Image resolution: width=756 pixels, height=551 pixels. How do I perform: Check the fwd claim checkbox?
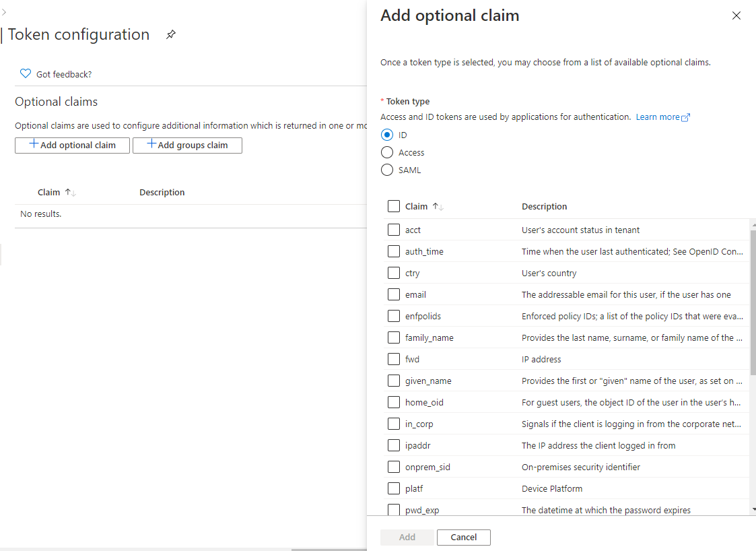point(394,359)
